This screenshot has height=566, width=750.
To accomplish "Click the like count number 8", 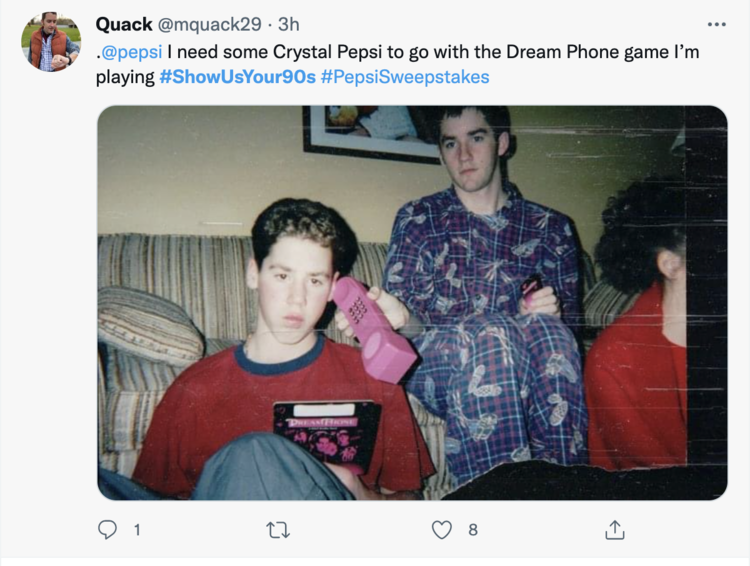I will coord(473,530).
